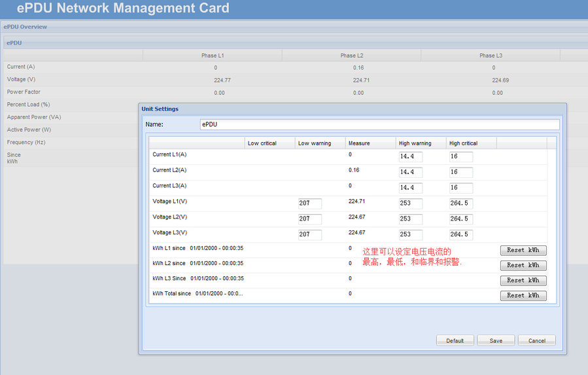588x375 pixels.
Task: Select Voltage L1 low warning field
Action: pos(310,204)
